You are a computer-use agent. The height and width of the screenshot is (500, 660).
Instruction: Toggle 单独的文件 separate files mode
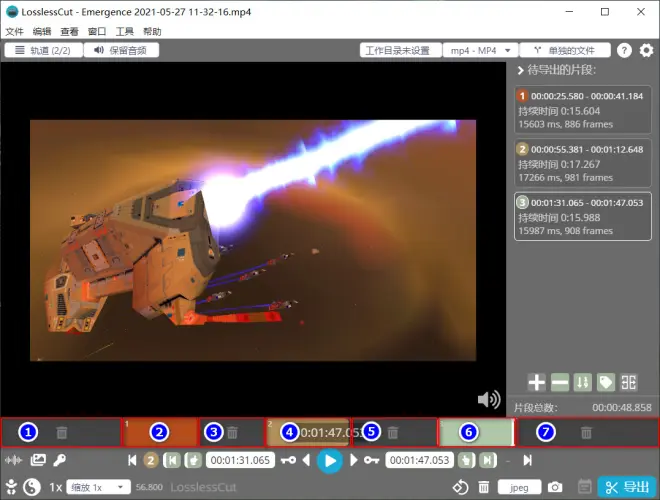[565, 51]
